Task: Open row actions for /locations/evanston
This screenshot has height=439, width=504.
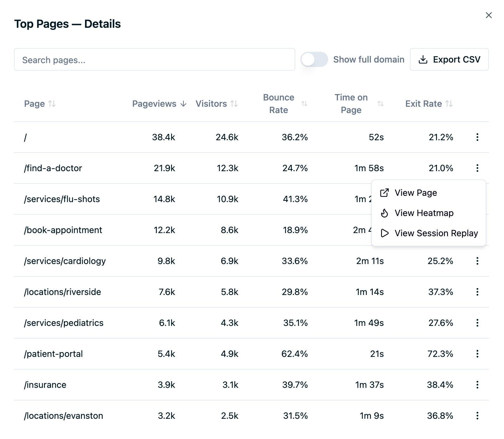Action: coord(477,416)
